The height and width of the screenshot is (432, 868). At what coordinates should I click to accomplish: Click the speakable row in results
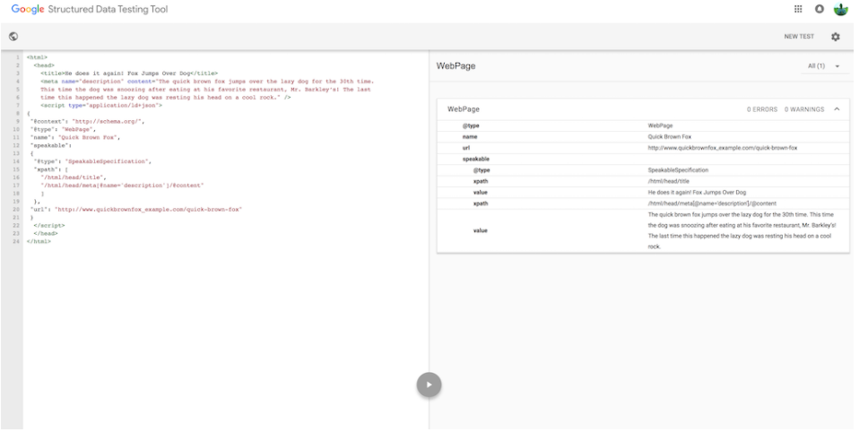point(643,160)
